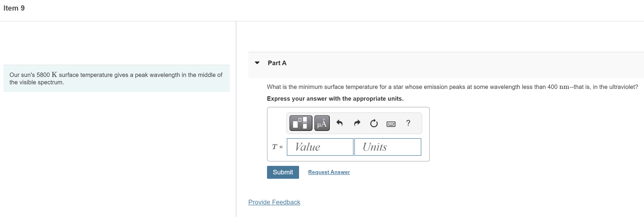Show keyboard shortcuts via the keyboard icon
Viewport: 644px width, 217px height.
pyautogui.click(x=391, y=124)
